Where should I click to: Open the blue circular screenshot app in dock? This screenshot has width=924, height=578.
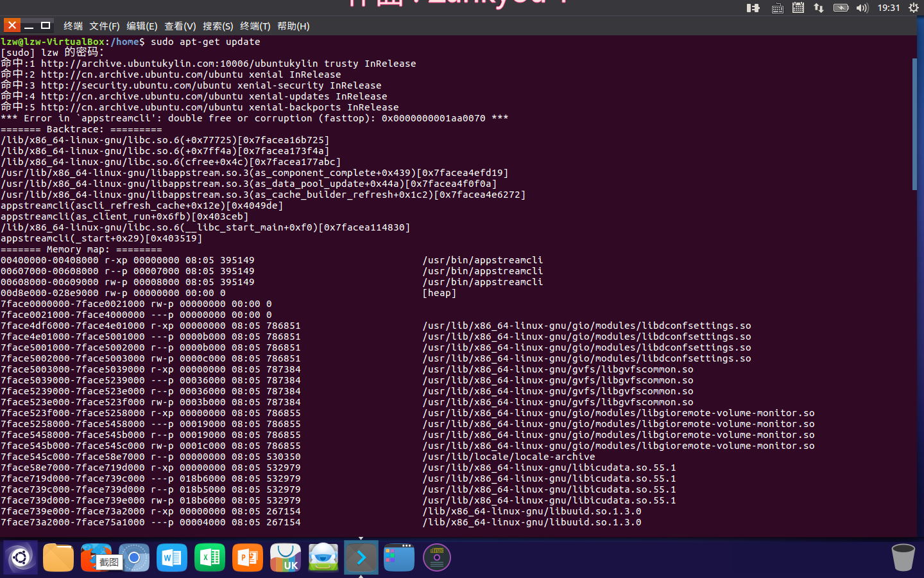(134, 557)
